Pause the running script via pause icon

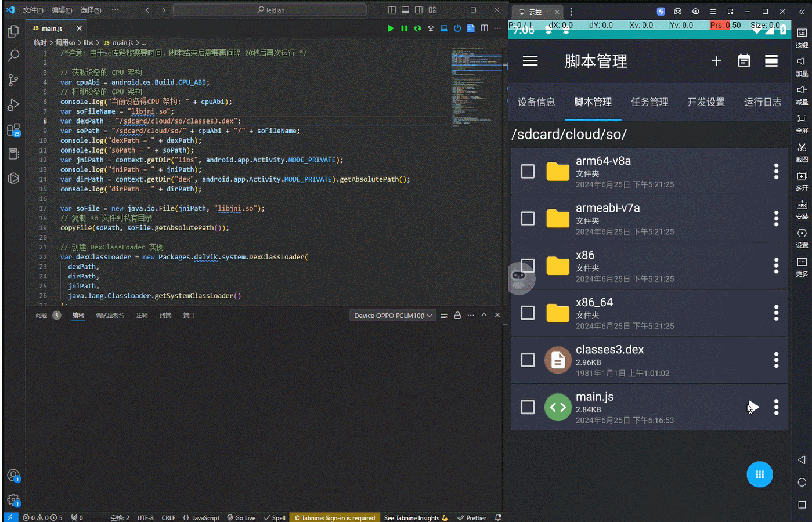404,27
